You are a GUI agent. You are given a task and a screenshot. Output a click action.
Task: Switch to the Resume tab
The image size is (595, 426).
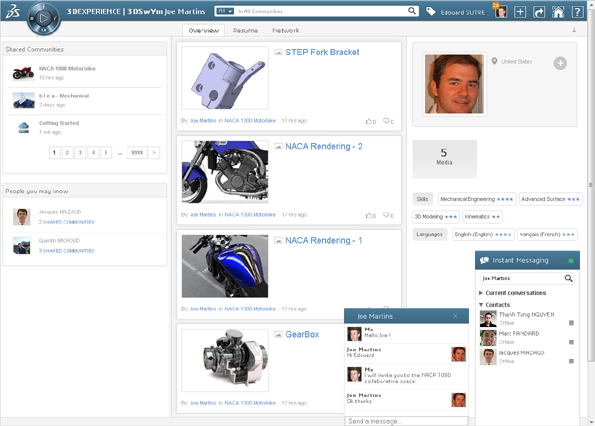[x=245, y=30]
